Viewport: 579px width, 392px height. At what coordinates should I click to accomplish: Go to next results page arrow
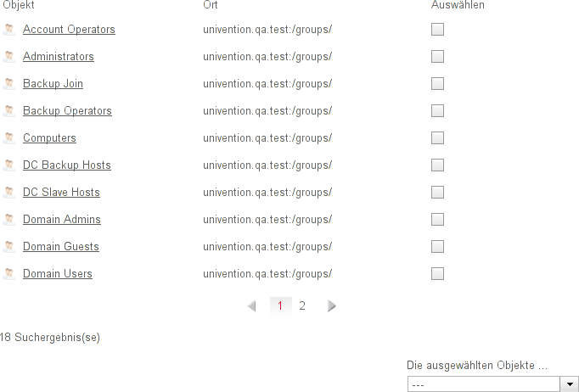pos(332,306)
